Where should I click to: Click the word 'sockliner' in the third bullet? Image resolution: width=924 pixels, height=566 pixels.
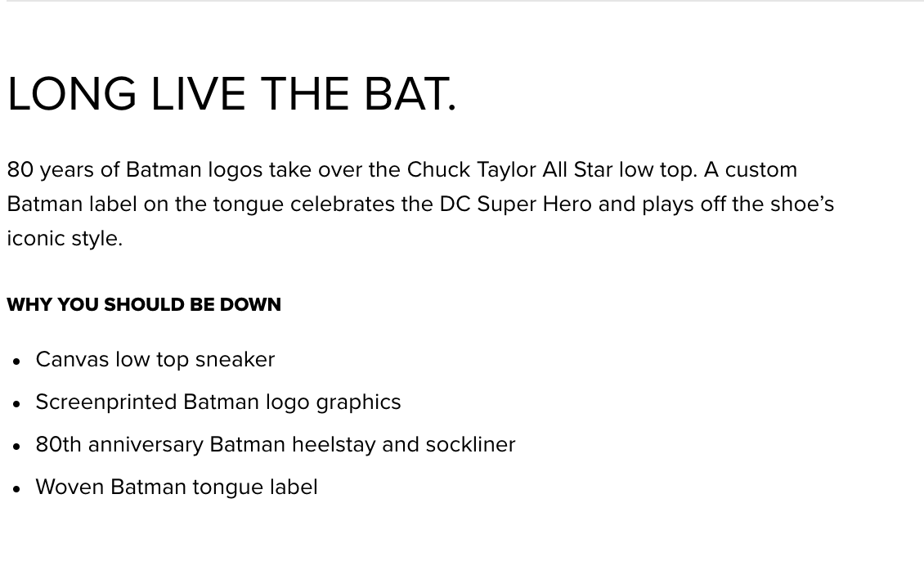click(x=471, y=444)
